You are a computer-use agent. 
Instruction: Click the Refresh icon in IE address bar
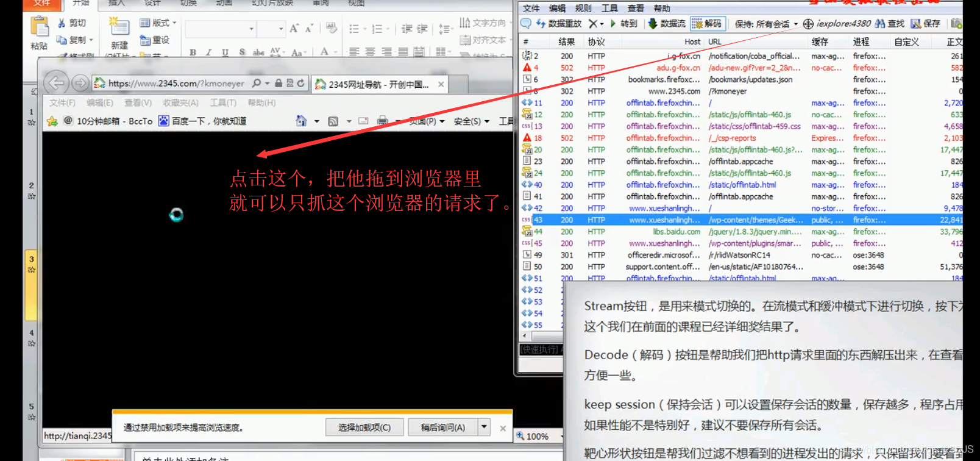300,83
